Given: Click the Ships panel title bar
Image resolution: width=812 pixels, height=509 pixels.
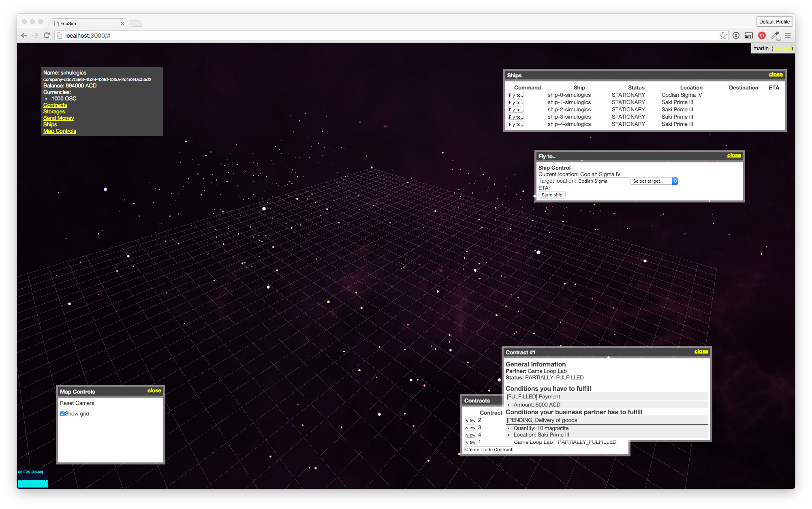Looking at the screenshot, I should pos(644,75).
